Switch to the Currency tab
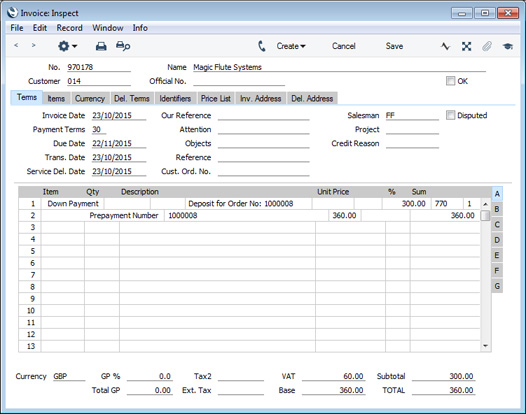This screenshot has height=414, width=526. click(90, 99)
